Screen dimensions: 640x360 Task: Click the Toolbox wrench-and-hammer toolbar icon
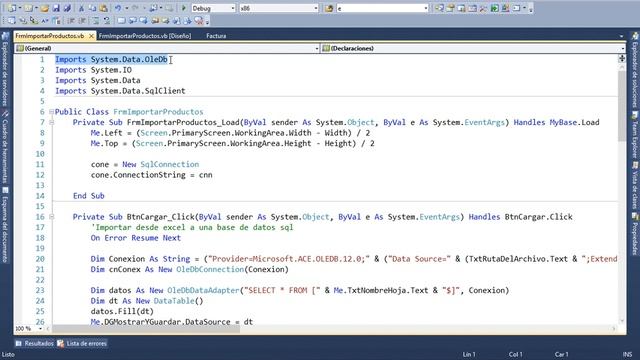click(x=483, y=8)
